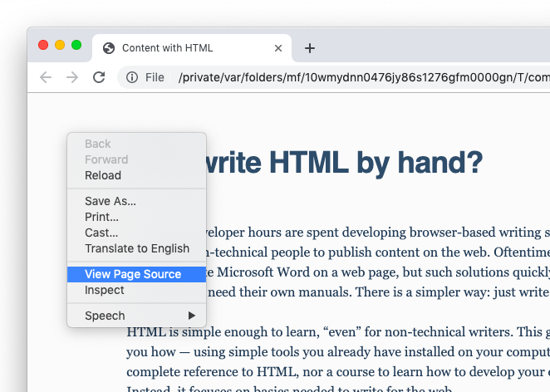Click the greyed-out Back menu entry
550x392 pixels.
tap(137, 144)
